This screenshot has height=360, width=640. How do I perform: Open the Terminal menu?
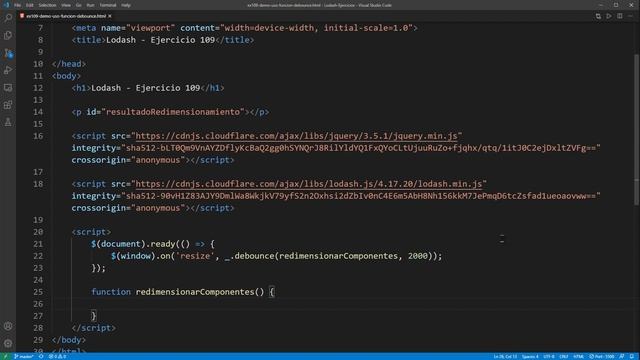coord(108,5)
